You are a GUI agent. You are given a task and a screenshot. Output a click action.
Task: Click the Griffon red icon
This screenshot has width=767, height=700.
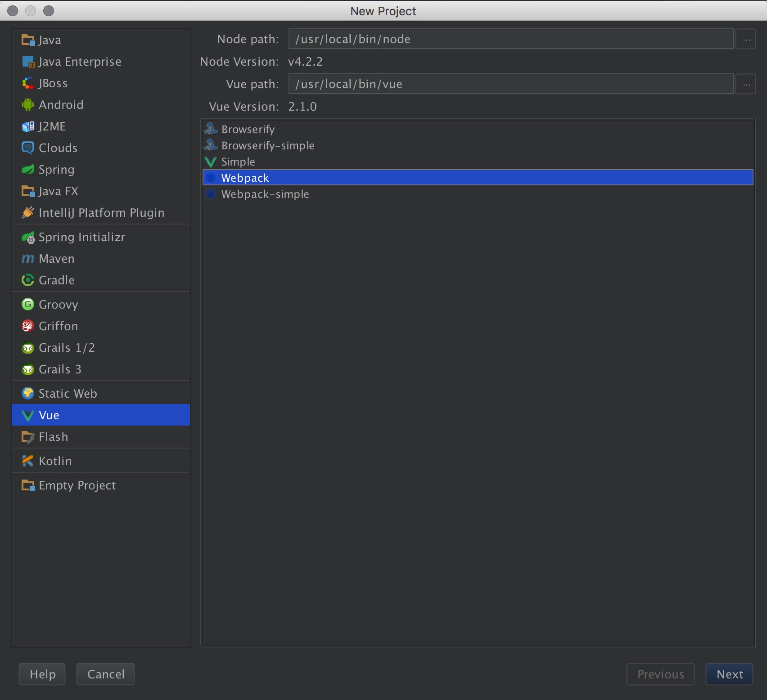pyautogui.click(x=28, y=326)
